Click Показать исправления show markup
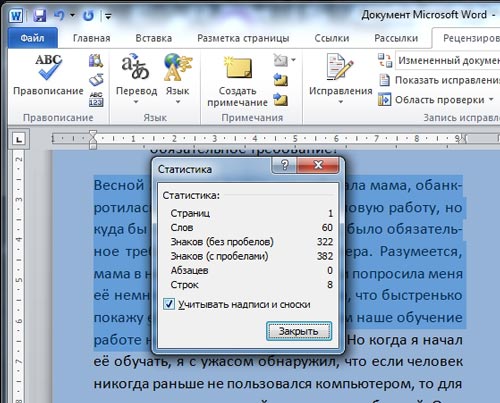 439,80
